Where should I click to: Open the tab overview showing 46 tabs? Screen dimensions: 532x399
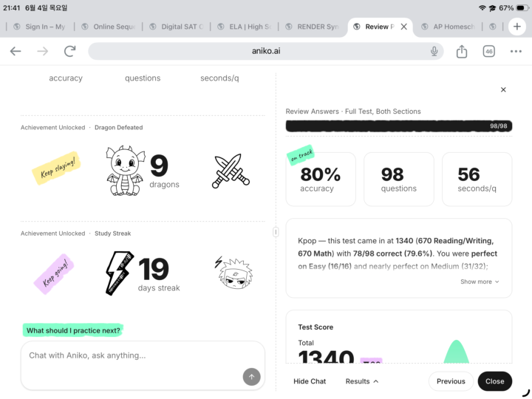488,51
